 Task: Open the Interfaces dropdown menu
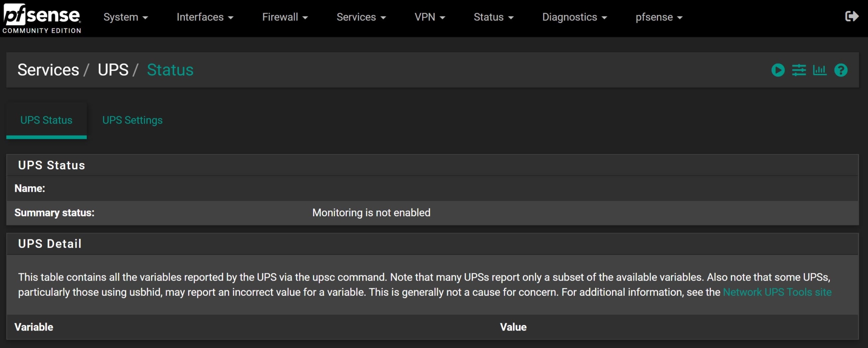205,17
